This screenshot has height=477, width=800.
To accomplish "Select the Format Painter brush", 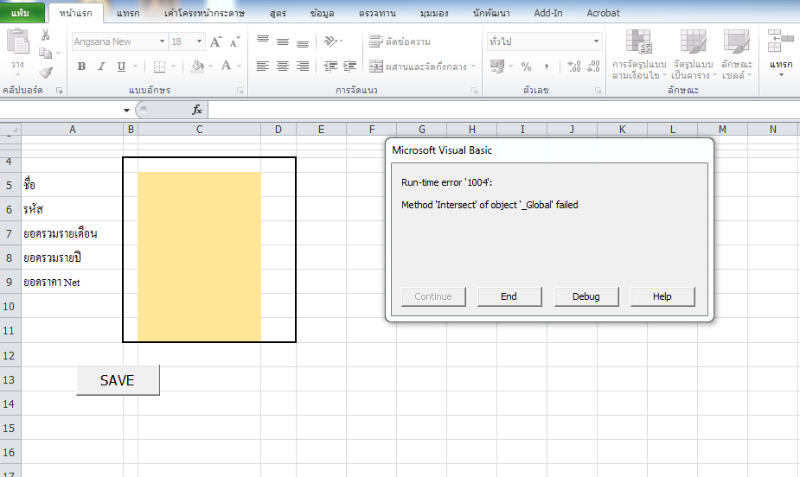I will point(45,72).
